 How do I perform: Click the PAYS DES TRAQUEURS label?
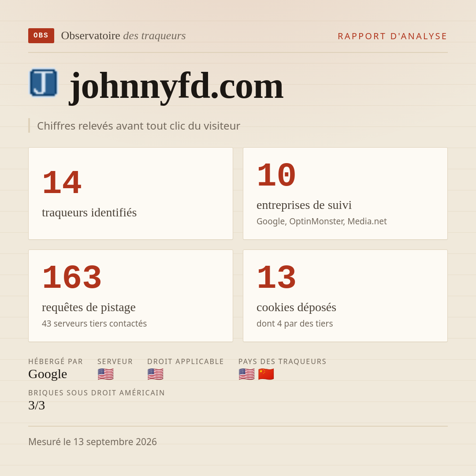click(x=283, y=361)
